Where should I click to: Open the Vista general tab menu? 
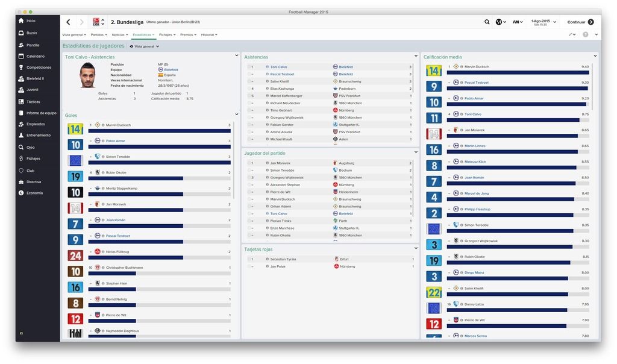coord(74,34)
